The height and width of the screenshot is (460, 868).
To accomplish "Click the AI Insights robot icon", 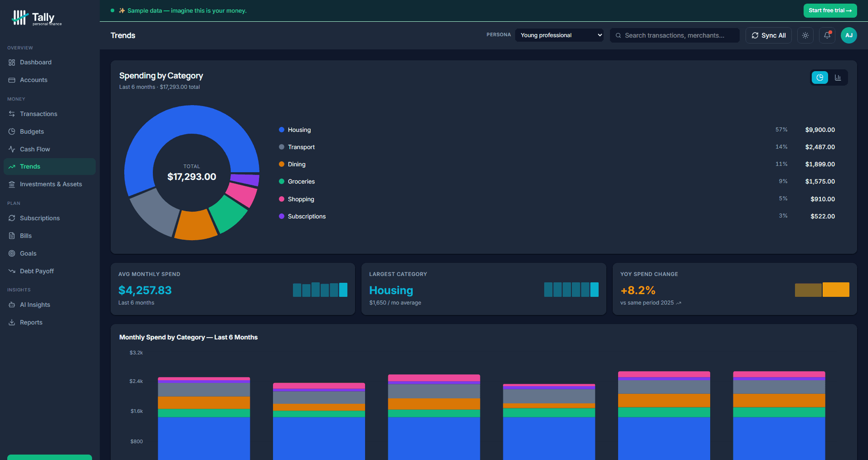I will click(12, 305).
